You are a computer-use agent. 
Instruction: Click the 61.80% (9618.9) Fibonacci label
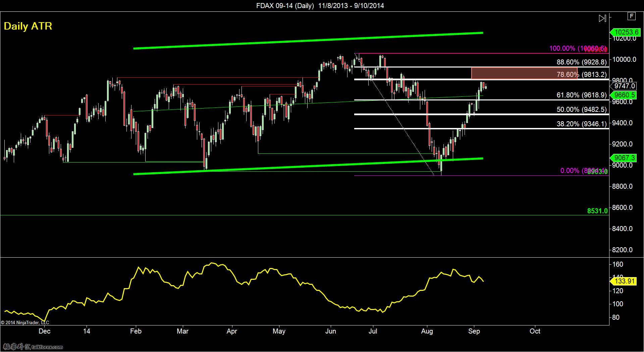coord(582,95)
